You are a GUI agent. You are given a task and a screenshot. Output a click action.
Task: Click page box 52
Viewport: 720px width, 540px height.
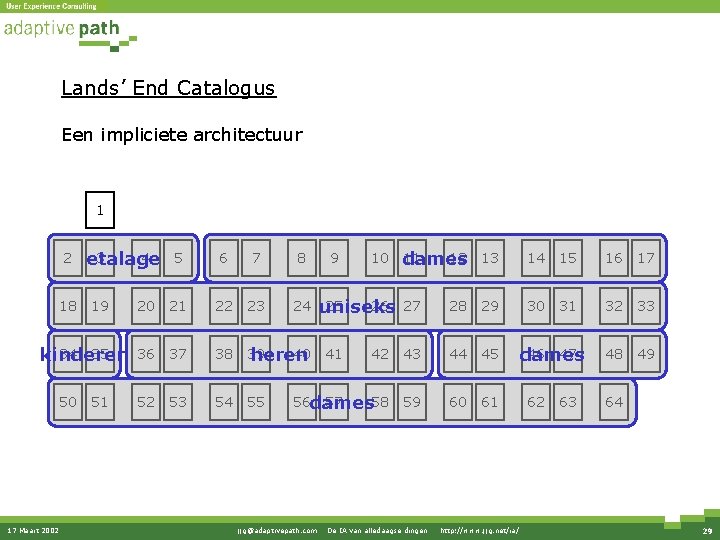[x=146, y=402]
